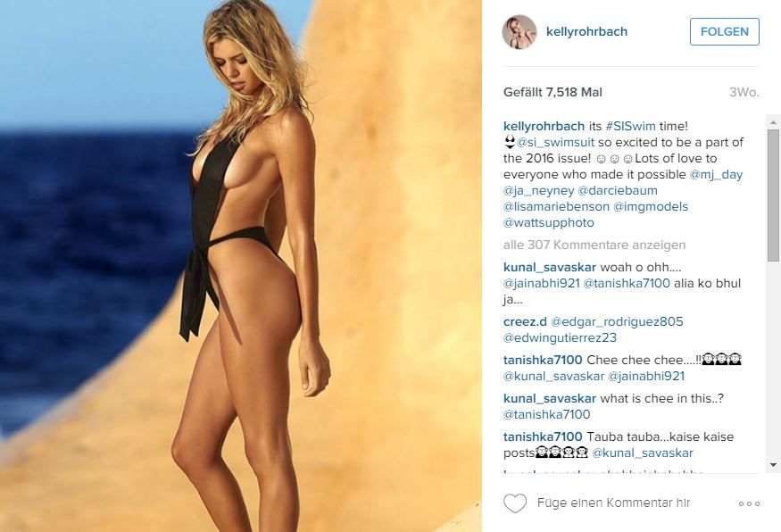
Task: Visit the @si_swimsuit mention
Action: 555,143
